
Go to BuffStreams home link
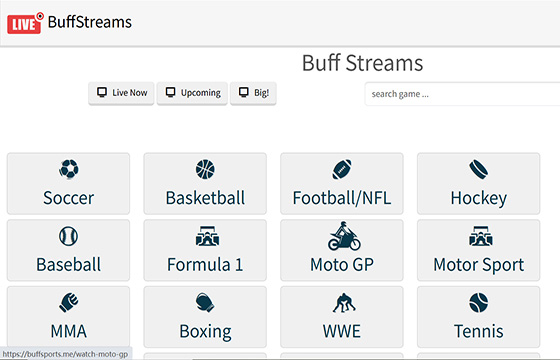point(90,22)
